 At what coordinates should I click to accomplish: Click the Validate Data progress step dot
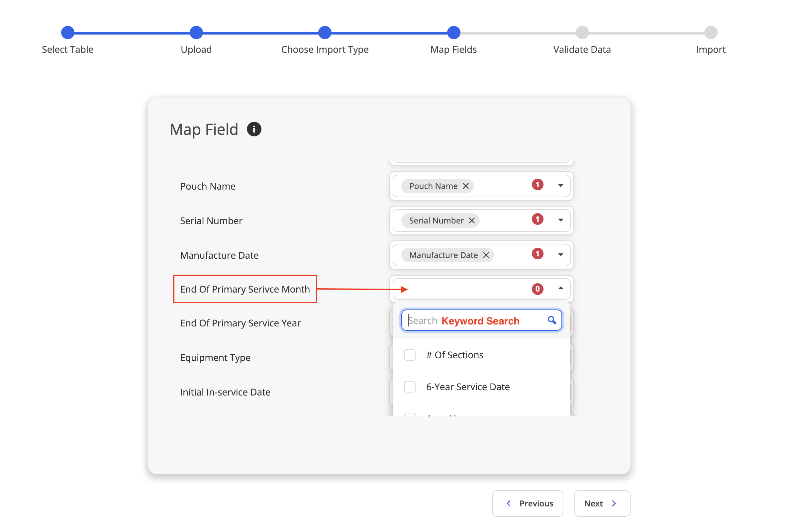tap(582, 33)
